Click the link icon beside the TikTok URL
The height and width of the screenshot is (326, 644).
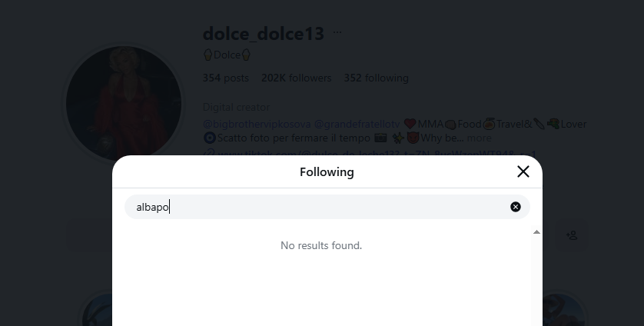click(x=209, y=153)
